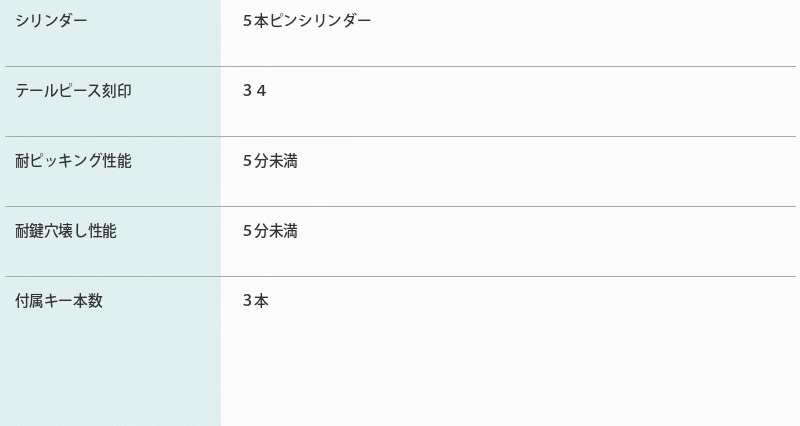
Task: Click the divider below 耐ピッキング性能 row
Action: 400,206
